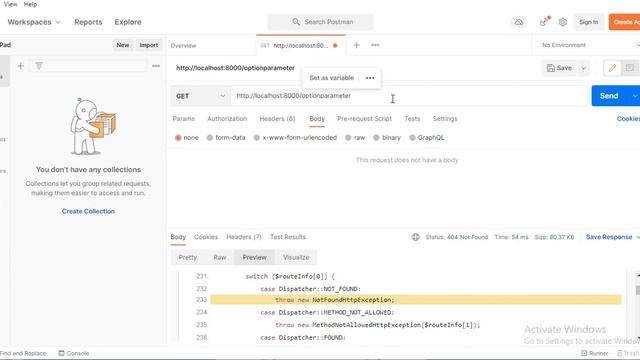Viewport: 640px width, 360px height.
Task: Switch response view to Visualize
Action: pyautogui.click(x=296, y=257)
